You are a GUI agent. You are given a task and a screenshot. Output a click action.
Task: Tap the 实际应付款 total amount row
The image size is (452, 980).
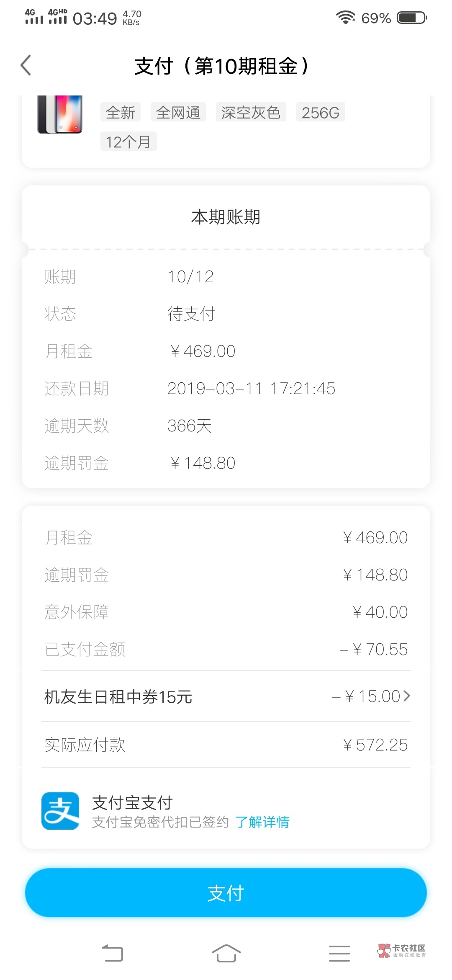pos(226,745)
